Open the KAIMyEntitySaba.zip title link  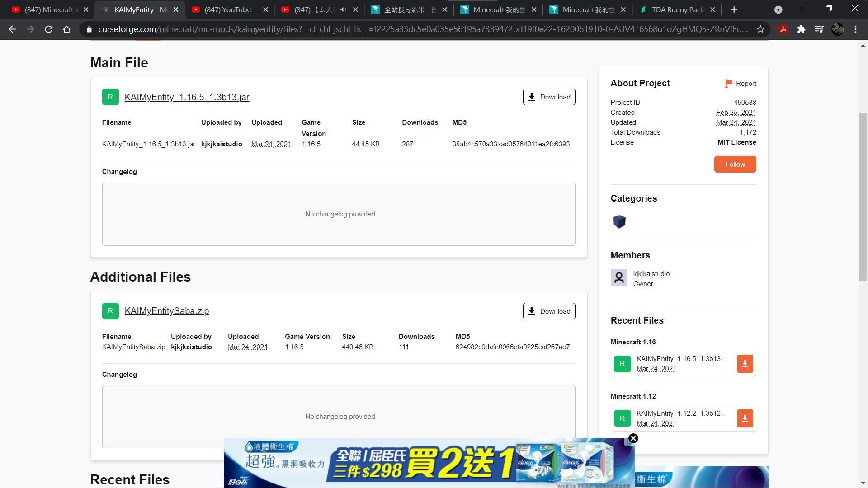[x=166, y=311]
